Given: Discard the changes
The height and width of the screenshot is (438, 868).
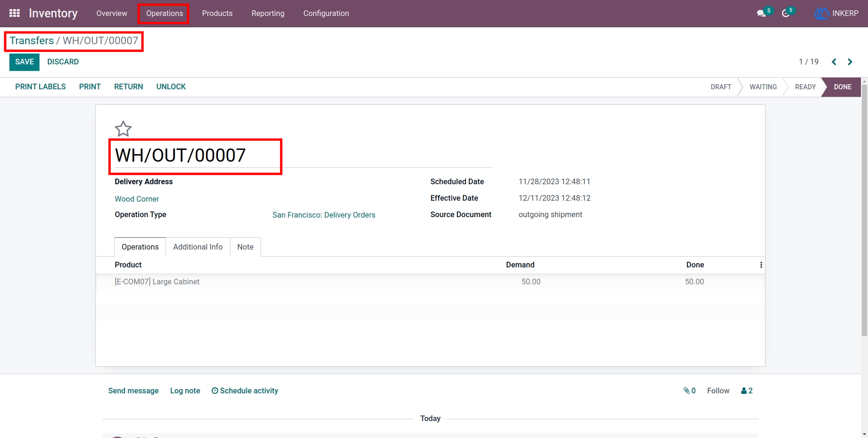Looking at the screenshot, I should pyautogui.click(x=63, y=62).
